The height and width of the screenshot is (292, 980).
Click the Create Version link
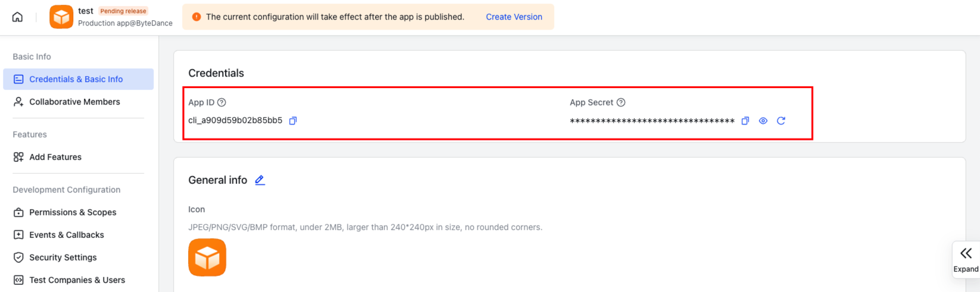(514, 17)
